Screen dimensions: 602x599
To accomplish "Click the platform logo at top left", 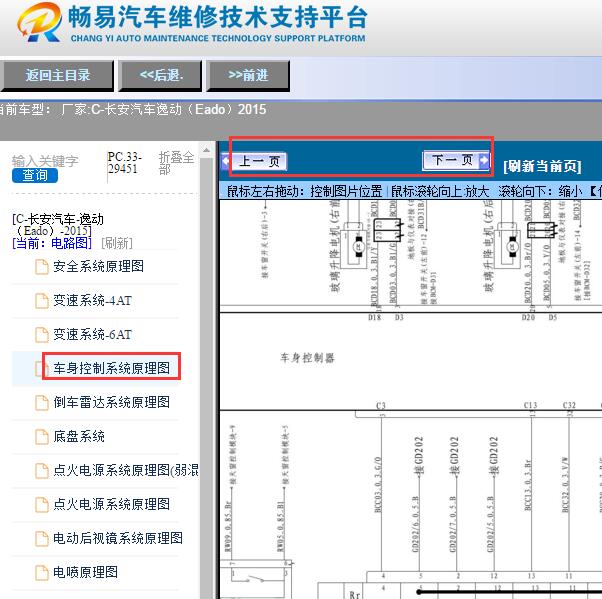I will click(x=39, y=22).
